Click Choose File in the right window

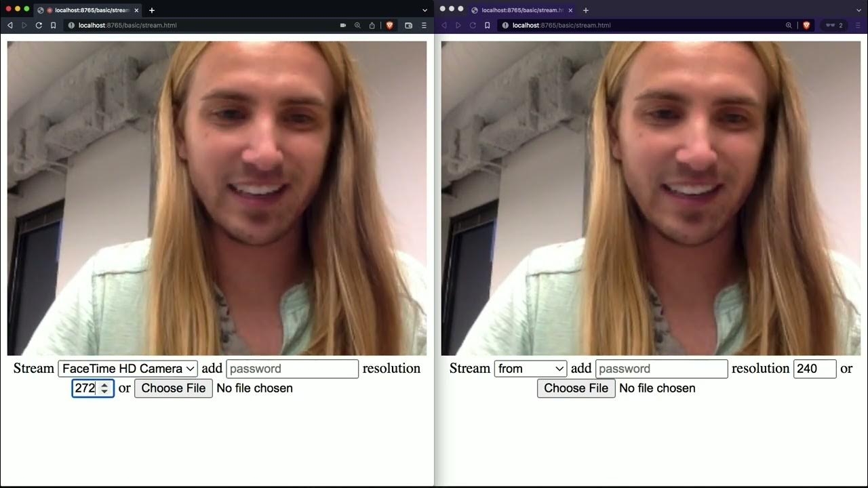coord(576,388)
